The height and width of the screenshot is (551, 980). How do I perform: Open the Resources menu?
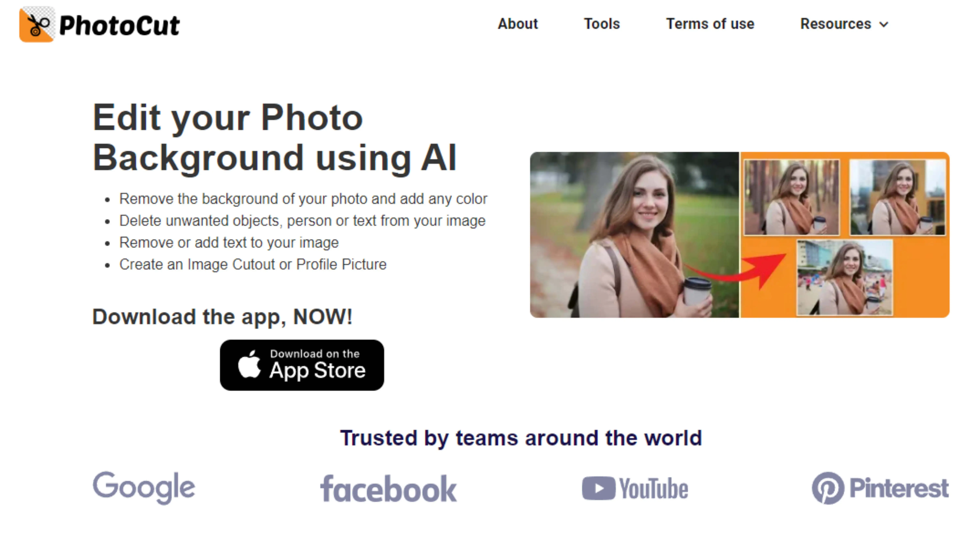[844, 24]
